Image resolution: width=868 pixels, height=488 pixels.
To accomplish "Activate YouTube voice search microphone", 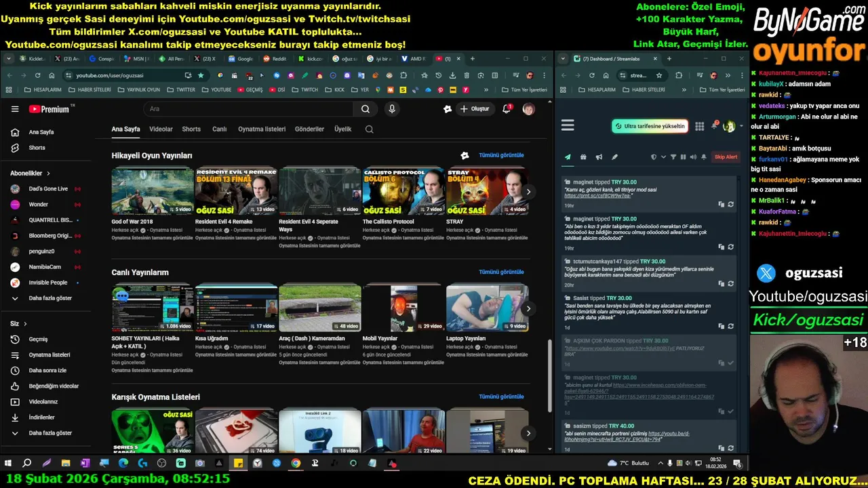I will (391, 109).
